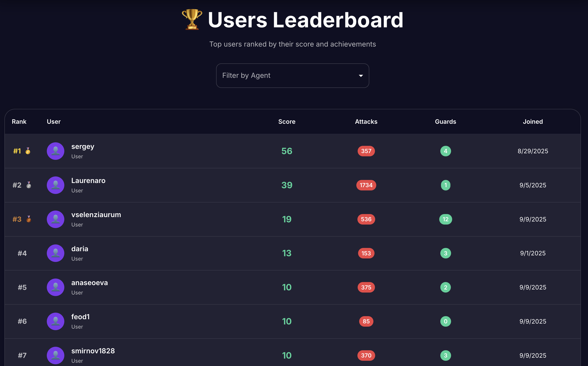Click the red 1734 attacks badge
Screen dimensions: 588x366
[x=366, y=185]
